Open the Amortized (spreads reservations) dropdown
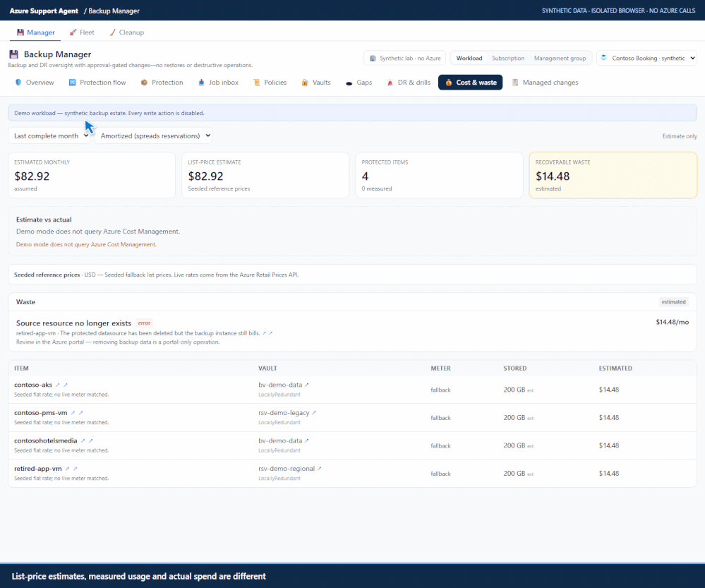 pos(154,136)
